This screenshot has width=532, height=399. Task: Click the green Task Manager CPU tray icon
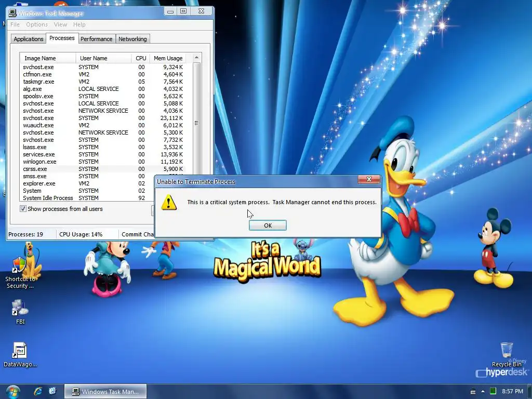pyautogui.click(x=494, y=391)
